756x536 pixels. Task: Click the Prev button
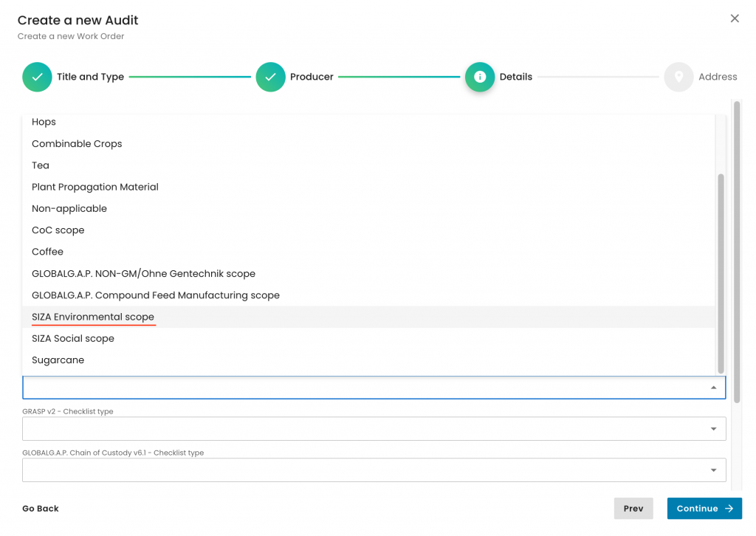click(x=633, y=509)
